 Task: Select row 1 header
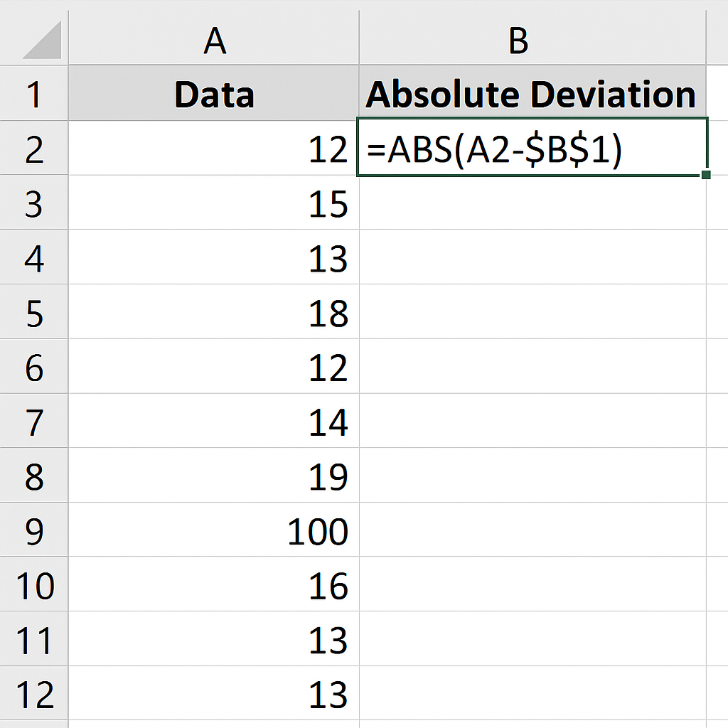tap(34, 95)
